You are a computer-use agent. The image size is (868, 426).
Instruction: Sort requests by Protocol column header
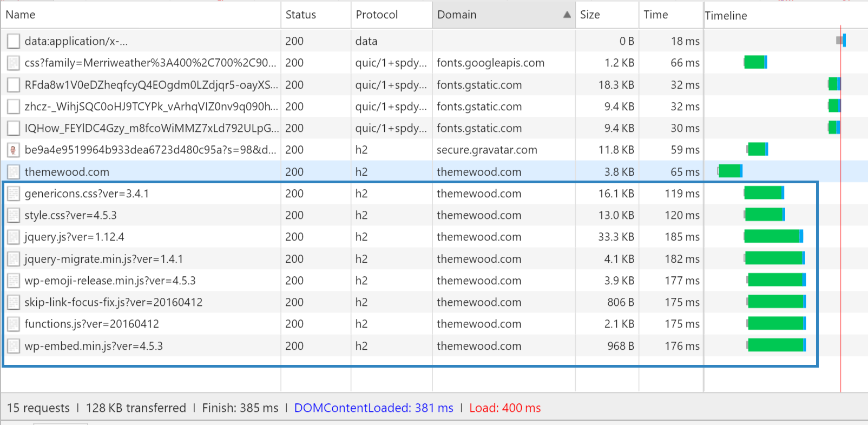click(x=392, y=15)
